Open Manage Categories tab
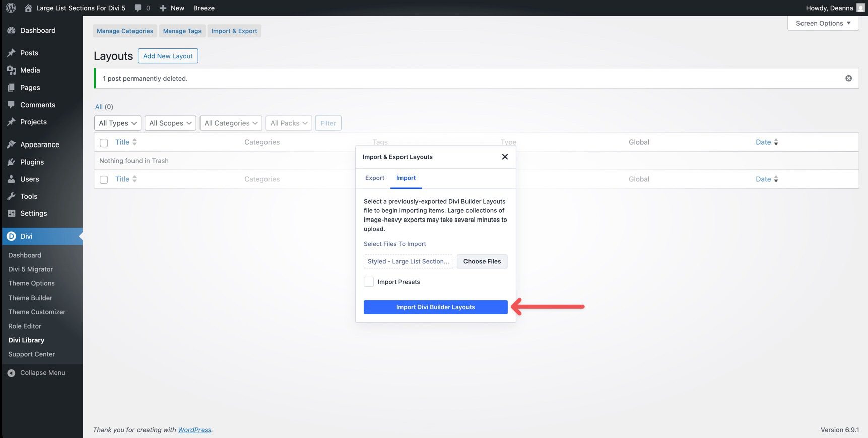 click(x=125, y=31)
